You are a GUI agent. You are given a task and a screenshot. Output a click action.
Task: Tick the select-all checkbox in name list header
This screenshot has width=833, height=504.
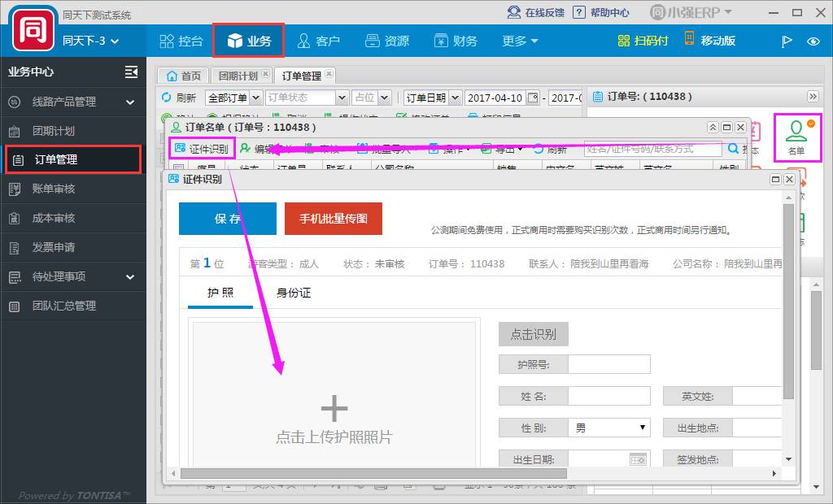pos(178,168)
